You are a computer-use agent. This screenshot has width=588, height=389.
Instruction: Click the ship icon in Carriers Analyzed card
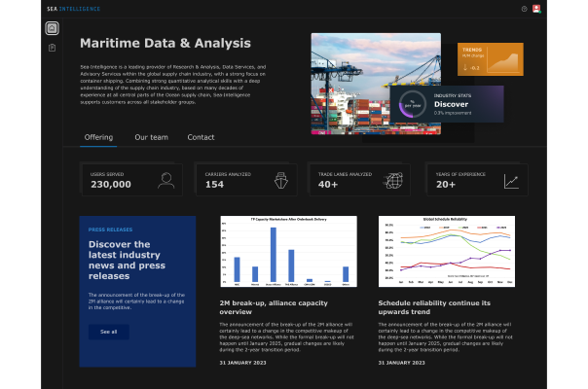coord(280,180)
